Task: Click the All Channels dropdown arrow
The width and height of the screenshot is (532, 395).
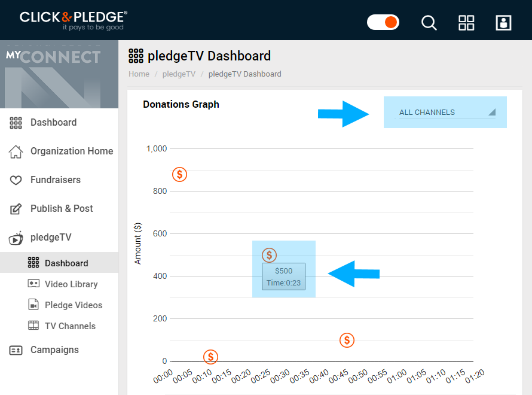Action: [492, 113]
